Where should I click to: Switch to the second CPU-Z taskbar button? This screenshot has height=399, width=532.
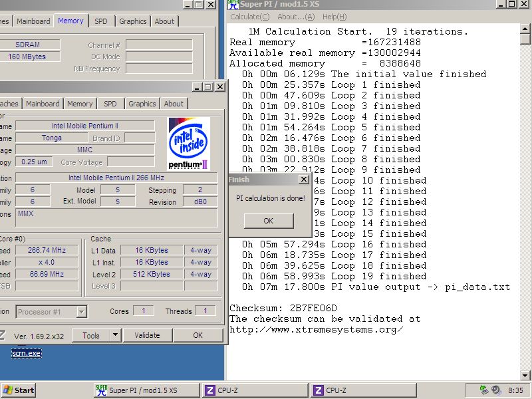tap(364, 390)
